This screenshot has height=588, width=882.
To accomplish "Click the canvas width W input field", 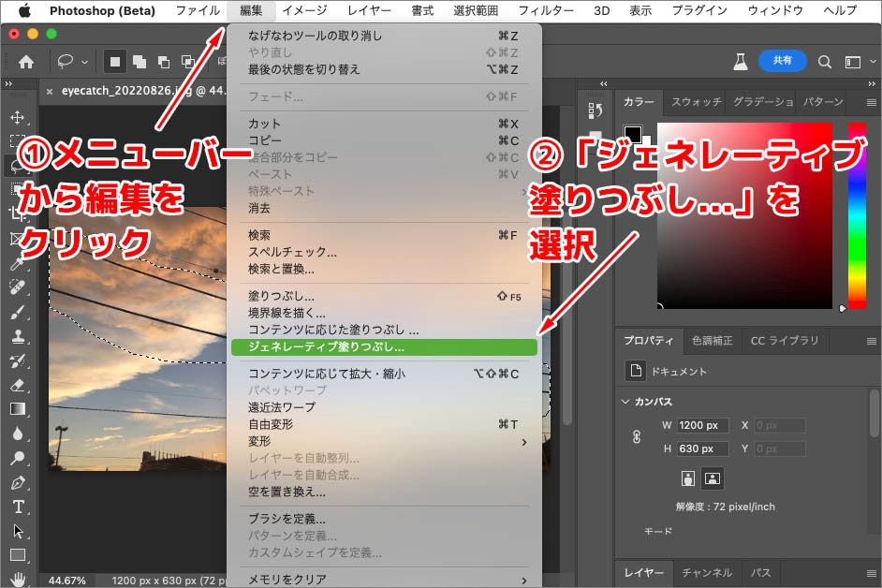I will (x=703, y=425).
